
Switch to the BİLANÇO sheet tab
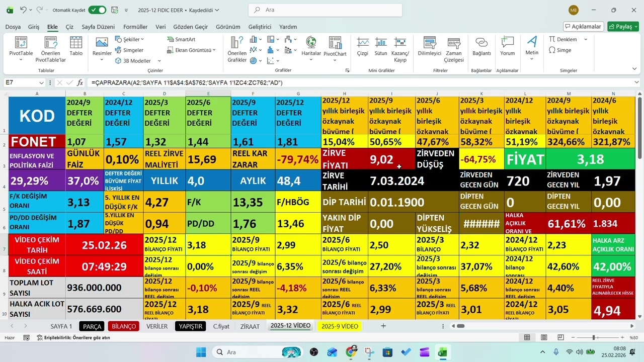[x=124, y=326]
